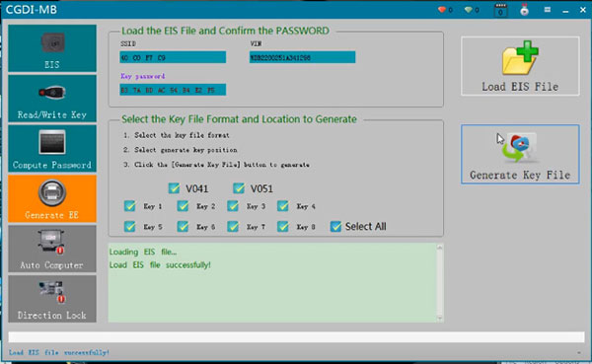Image resolution: width=592 pixels, height=364 pixels.
Task: Uncheck the Key 3 checkbox
Action: tap(233, 206)
